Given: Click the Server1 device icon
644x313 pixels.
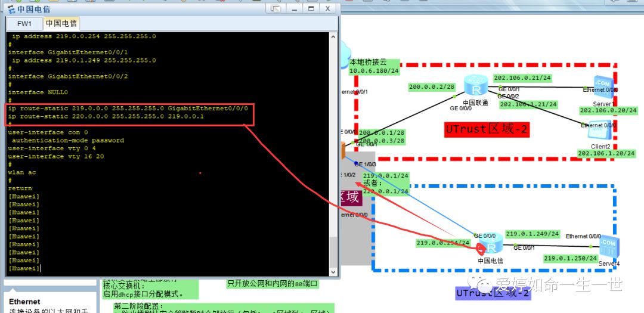Looking at the screenshot, I should pos(603,87).
